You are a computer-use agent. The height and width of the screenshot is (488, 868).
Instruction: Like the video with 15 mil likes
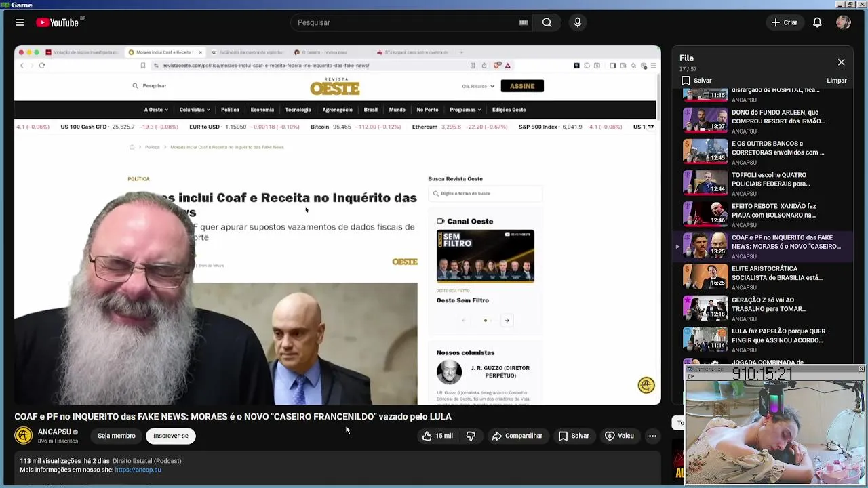[437, 436]
